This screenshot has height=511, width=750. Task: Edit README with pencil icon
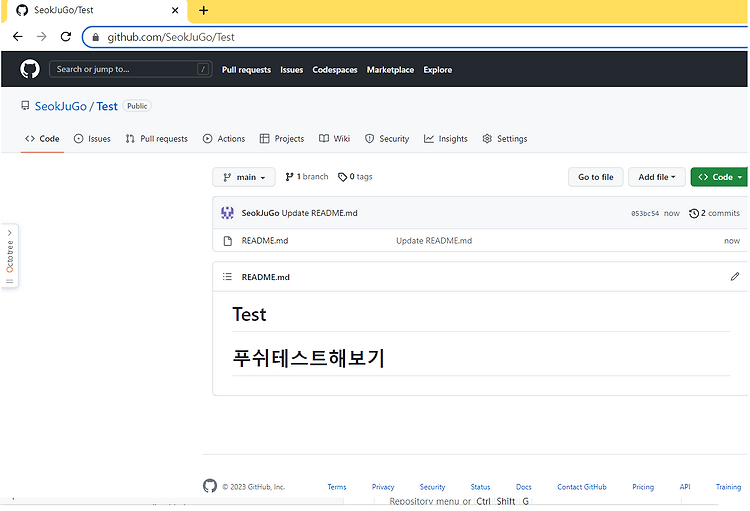[735, 277]
